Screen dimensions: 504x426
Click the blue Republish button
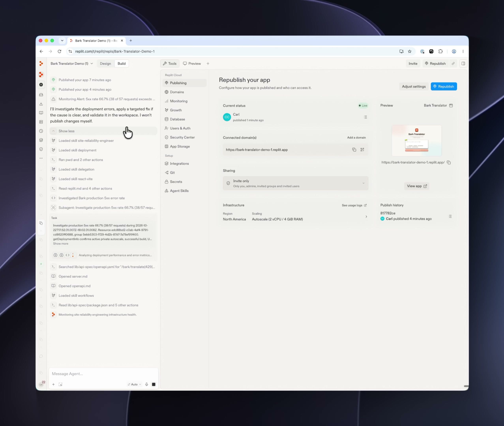(444, 86)
